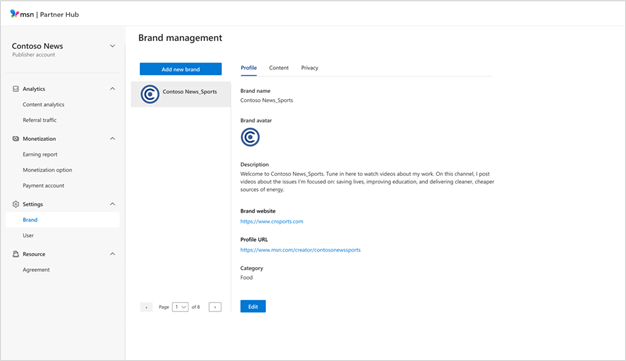The image size is (626, 361).
Task: Open Agreement under Resource
Action: point(36,270)
